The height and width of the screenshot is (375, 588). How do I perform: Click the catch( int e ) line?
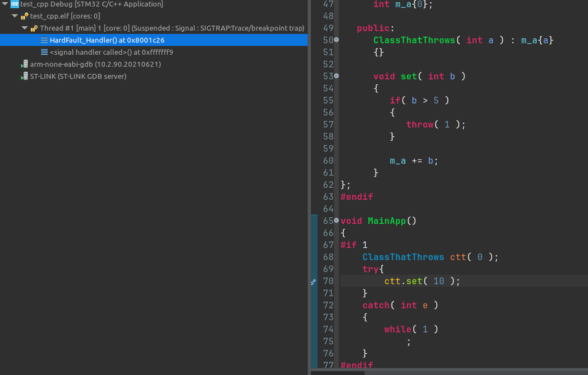click(400, 306)
